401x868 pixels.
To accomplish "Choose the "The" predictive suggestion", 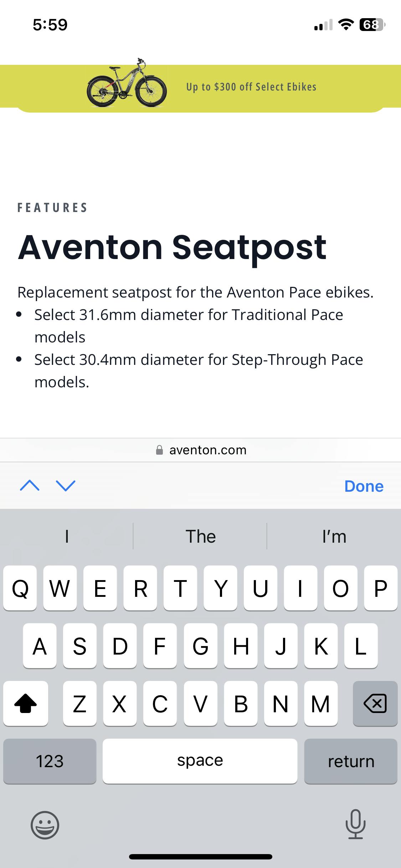I will pyautogui.click(x=200, y=536).
